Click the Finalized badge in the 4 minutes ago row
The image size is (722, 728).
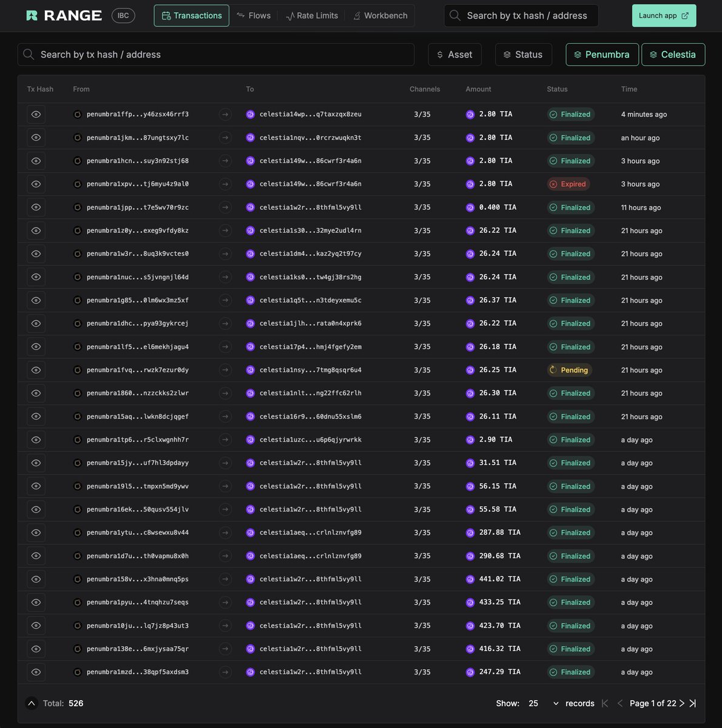571,114
